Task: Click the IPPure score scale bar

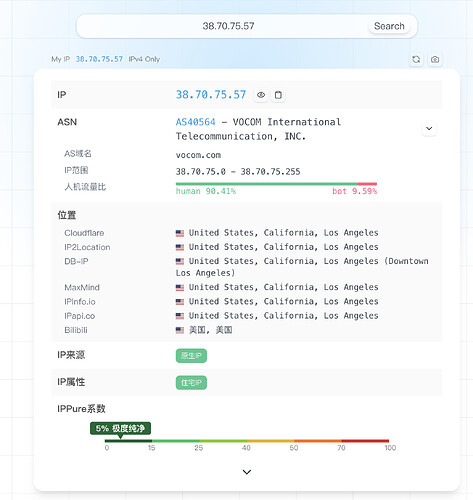Action: point(247,441)
